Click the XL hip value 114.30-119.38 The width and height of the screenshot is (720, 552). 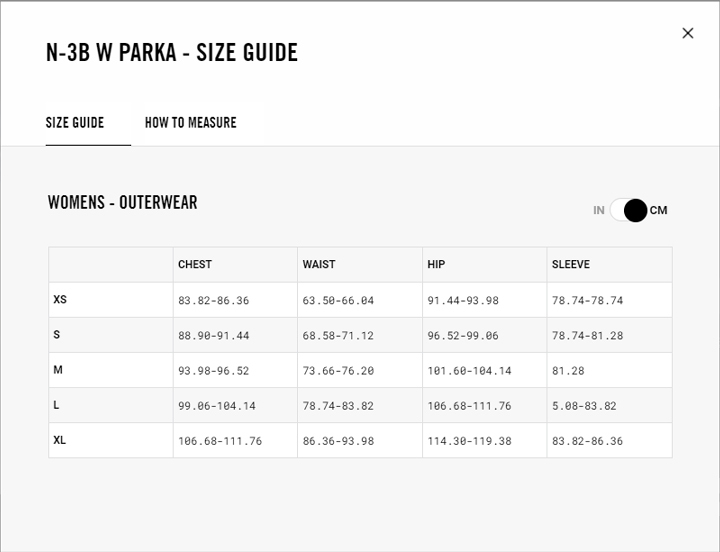coord(469,441)
